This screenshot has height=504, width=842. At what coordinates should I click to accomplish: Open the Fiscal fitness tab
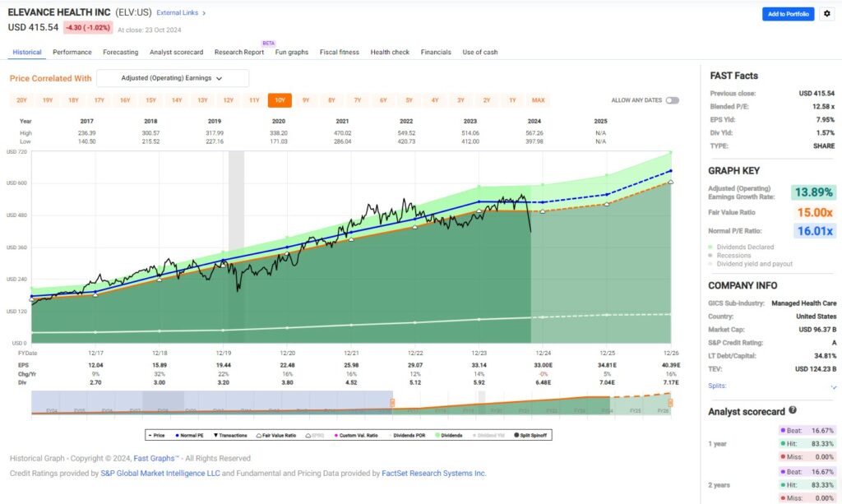339,52
